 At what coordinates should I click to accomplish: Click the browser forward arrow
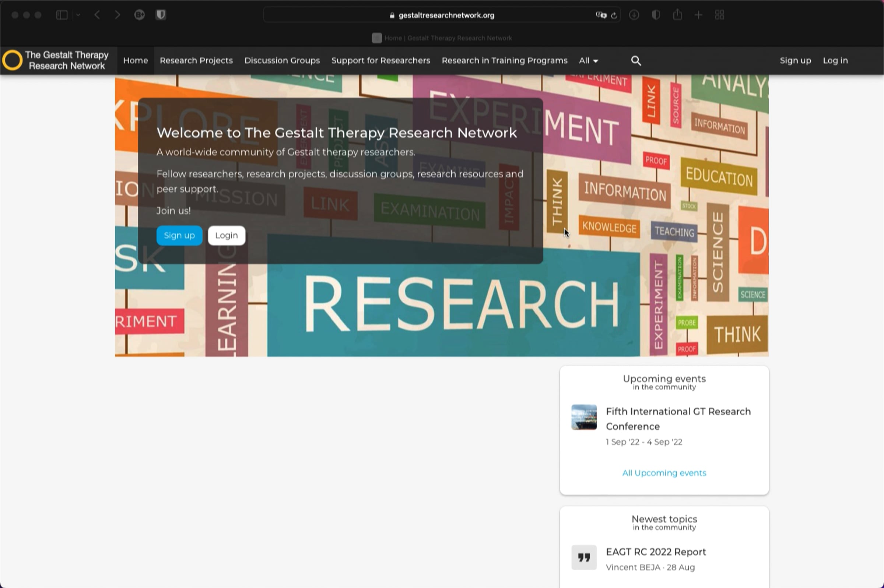click(x=117, y=15)
